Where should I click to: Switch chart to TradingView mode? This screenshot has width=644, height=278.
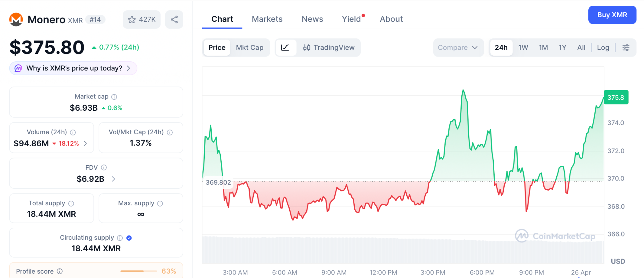[329, 47]
